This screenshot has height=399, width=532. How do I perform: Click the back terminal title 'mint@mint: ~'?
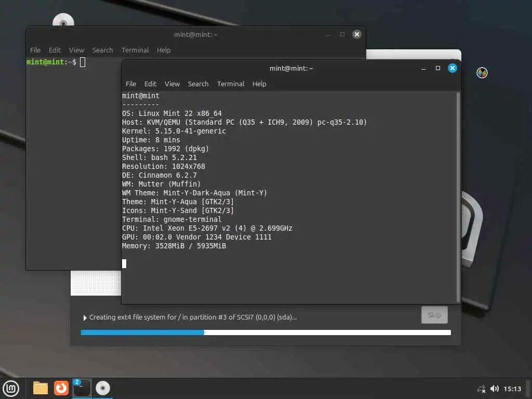point(195,35)
